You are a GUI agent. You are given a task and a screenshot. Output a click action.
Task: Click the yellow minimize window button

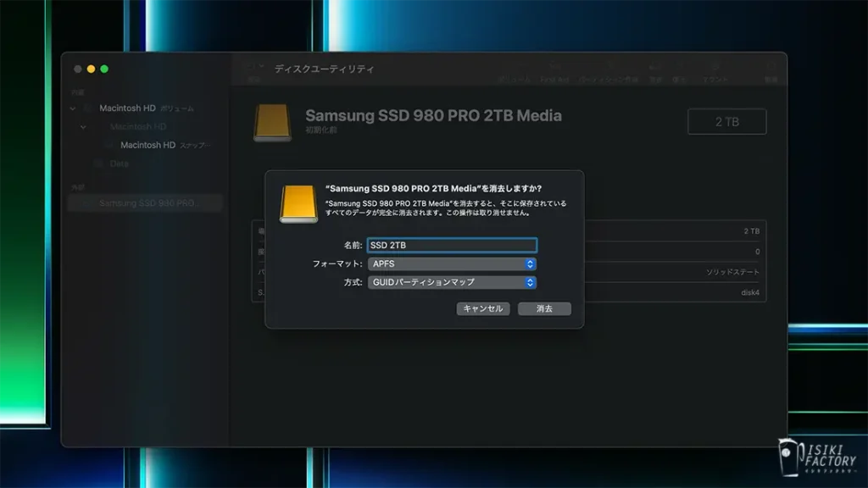tap(91, 69)
